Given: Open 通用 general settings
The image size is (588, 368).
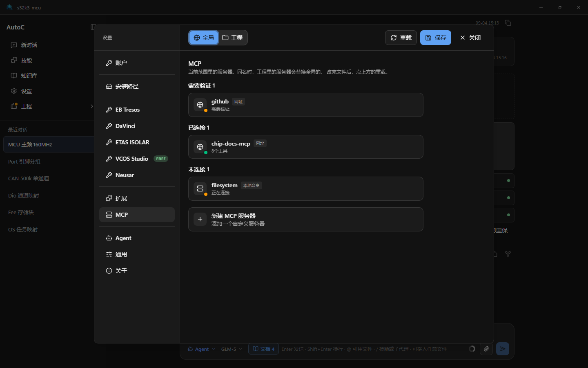Looking at the screenshot, I should point(137,254).
